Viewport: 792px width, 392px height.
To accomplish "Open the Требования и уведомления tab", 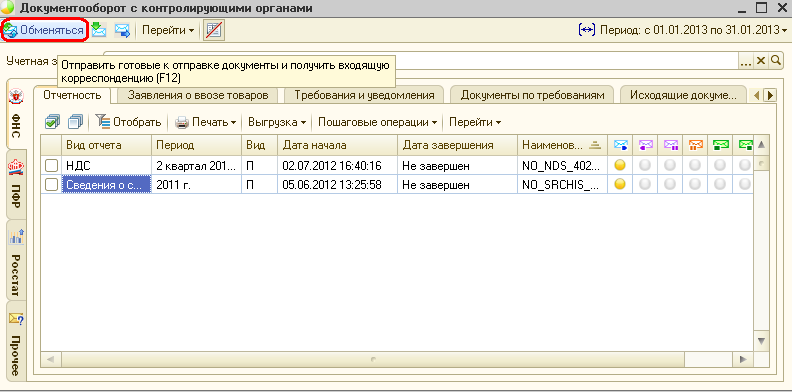I will pos(364,95).
